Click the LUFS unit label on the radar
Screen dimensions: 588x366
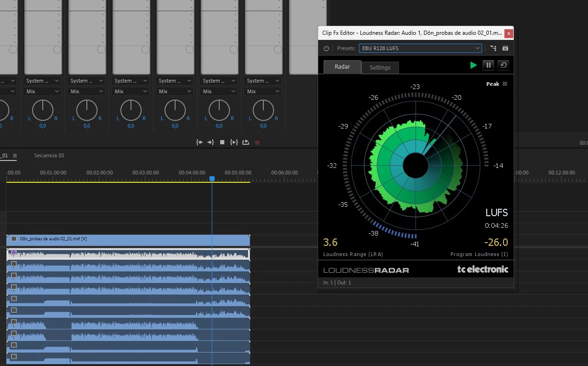coord(497,213)
